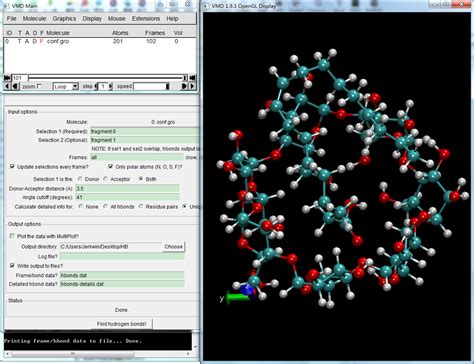Viewport: 474px width, 364px height.
Task: Toggle the Top (T) flag for conf.gro
Action: pyautogui.click(x=19, y=41)
